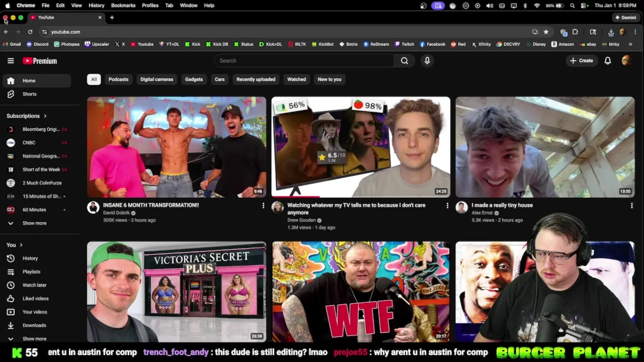
Task: Open the Gmail bookmark
Action: click(12, 44)
